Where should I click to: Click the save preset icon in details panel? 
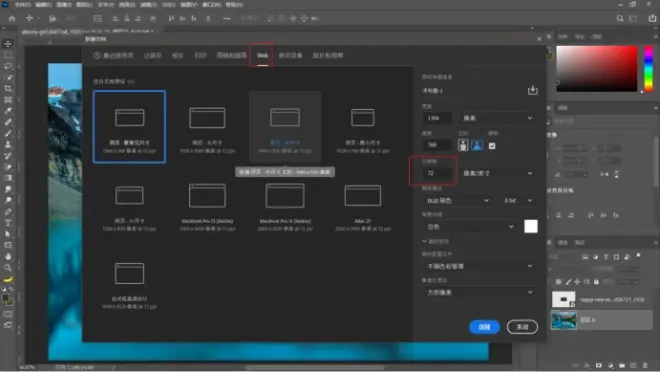pos(532,90)
